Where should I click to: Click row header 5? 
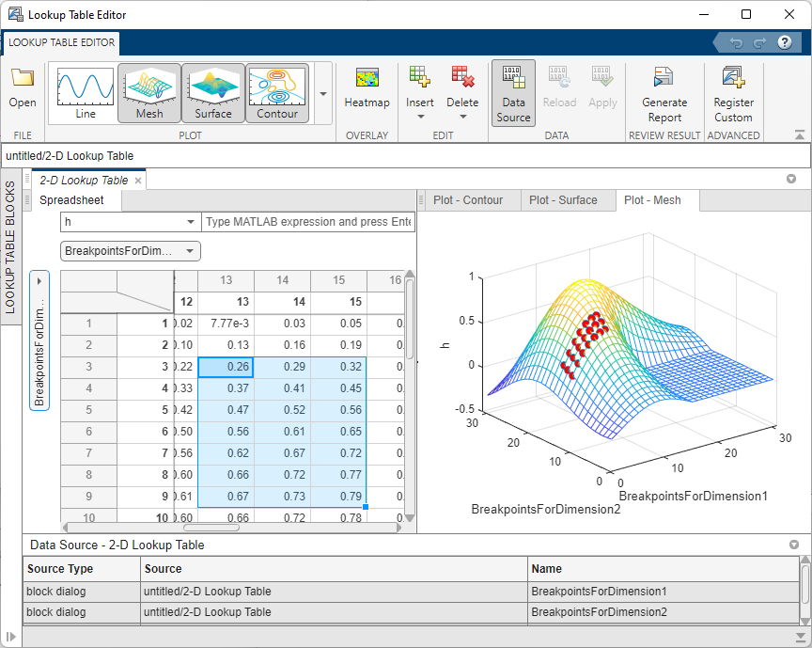tap(88, 410)
